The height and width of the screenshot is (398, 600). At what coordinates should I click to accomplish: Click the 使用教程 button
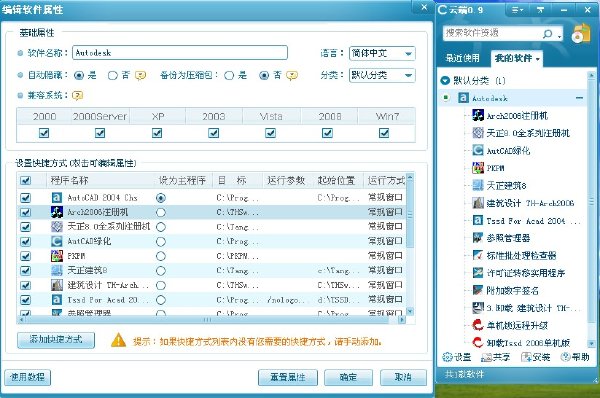(27, 377)
